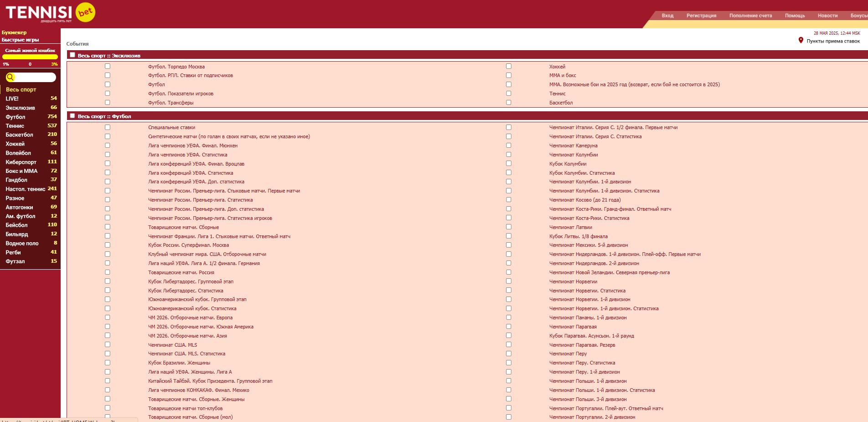Open 'Футбол. Трансферы' link

(x=171, y=103)
